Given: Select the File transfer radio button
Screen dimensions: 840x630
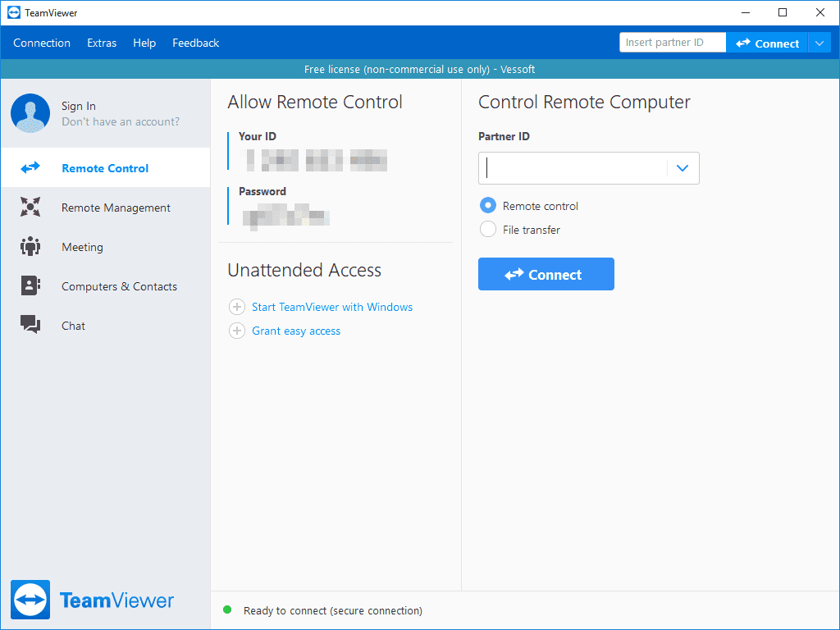Looking at the screenshot, I should pos(487,230).
